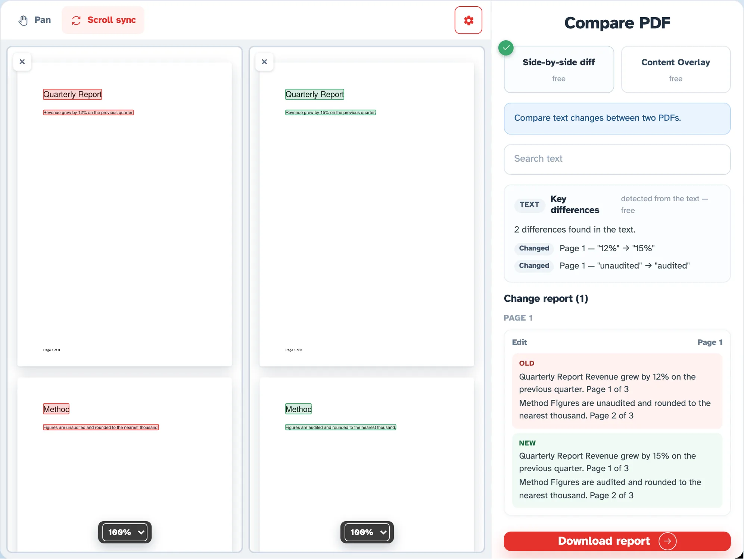
Task: Select the Pan hand tool
Action: (34, 20)
